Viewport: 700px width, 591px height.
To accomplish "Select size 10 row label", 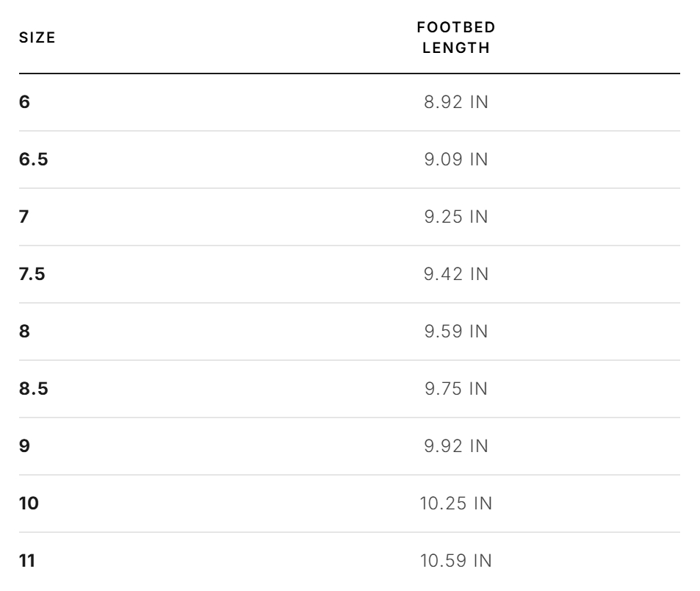I will pyautogui.click(x=29, y=504).
